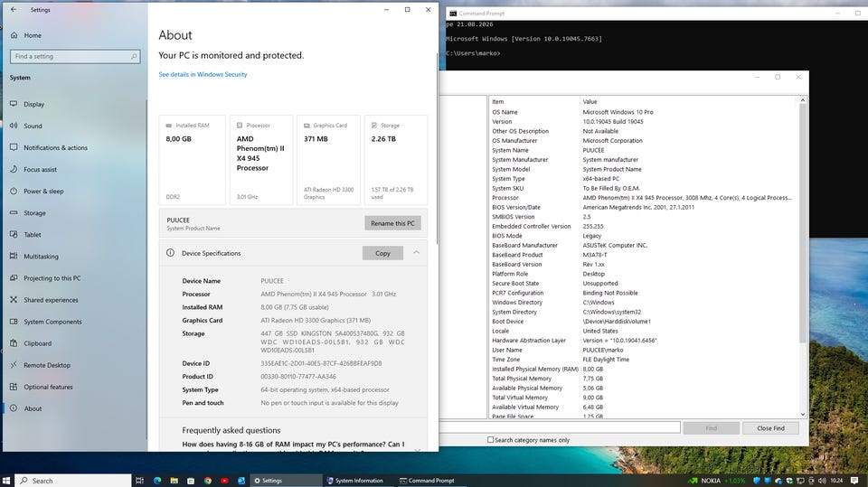
Task: Click Settings About page scrollbar
Action: [x=437, y=146]
